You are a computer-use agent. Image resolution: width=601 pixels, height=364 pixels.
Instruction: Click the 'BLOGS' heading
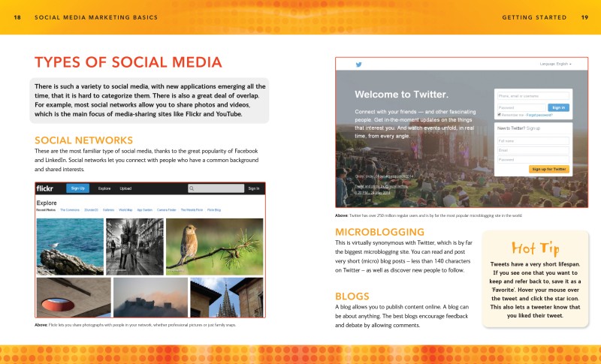tap(352, 296)
